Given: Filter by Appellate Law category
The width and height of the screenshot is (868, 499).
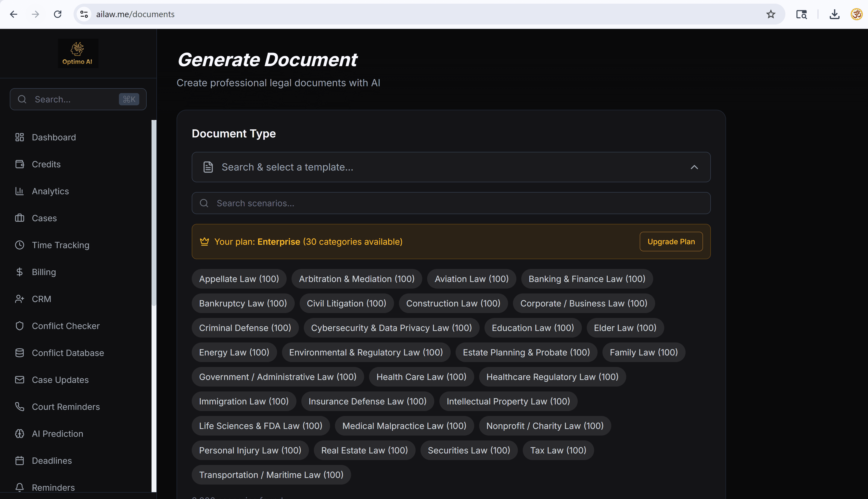Looking at the screenshot, I should (239, 279).
